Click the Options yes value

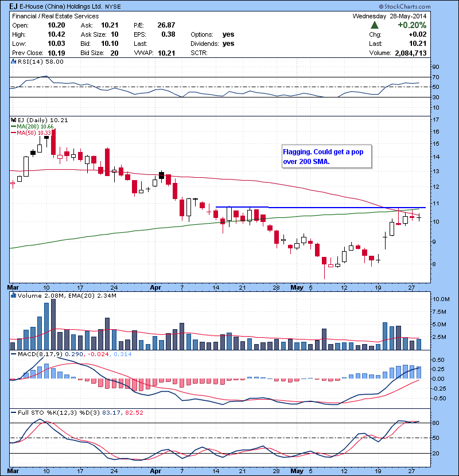228,34
